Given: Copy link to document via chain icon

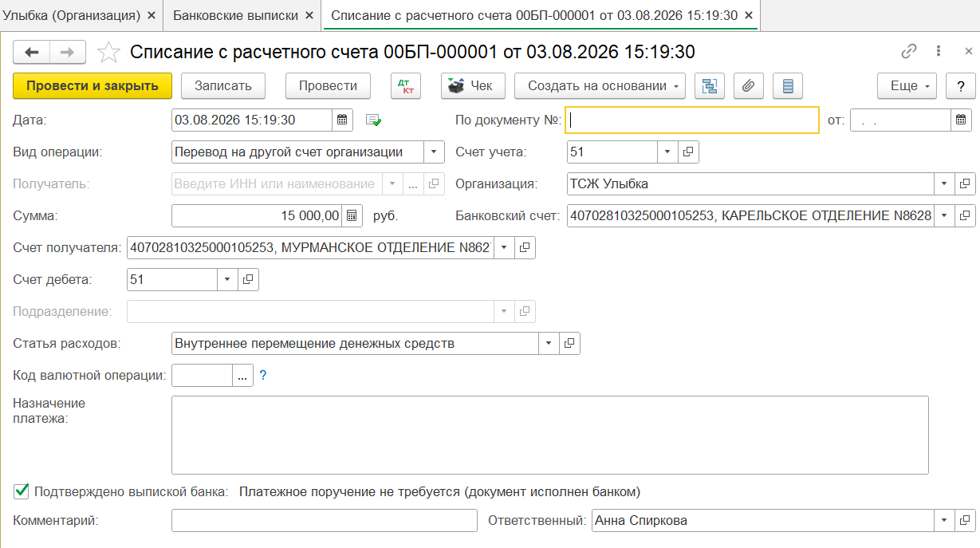Looking at the screenshot, I should pos(909,51).
